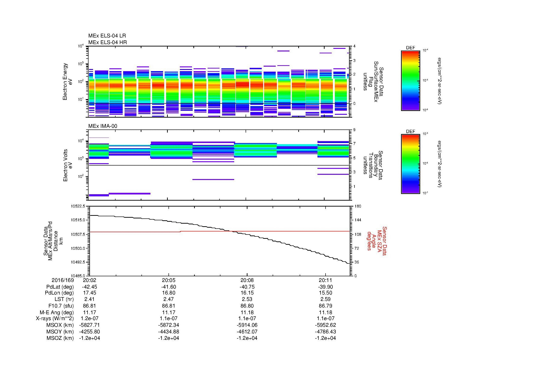Screen dimensions: 555x392
Task: Click the 'X-rays (W/m**2)' row label
Action: [55, 318]
